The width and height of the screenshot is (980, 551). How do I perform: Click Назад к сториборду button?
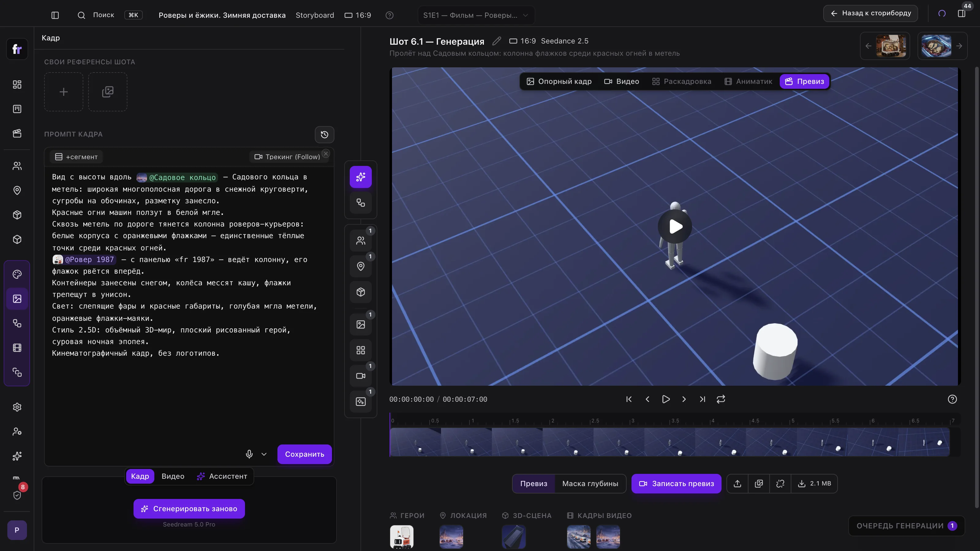point(870,13)
